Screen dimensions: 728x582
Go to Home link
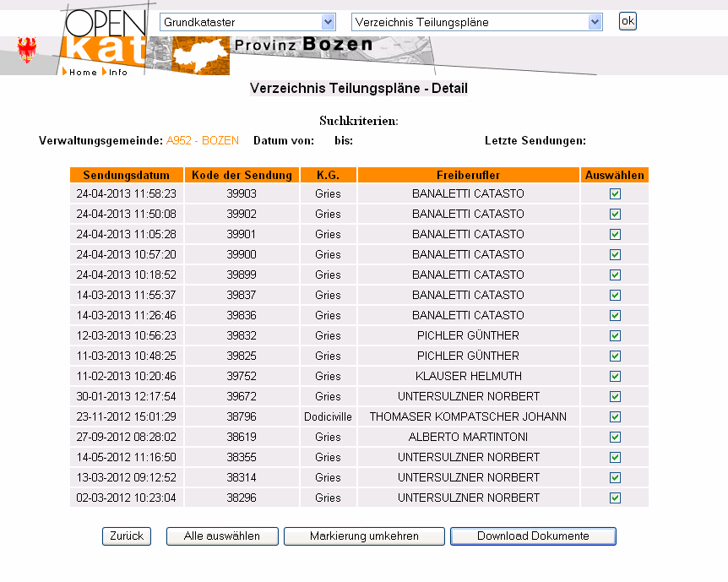click(x=82, y=73)
